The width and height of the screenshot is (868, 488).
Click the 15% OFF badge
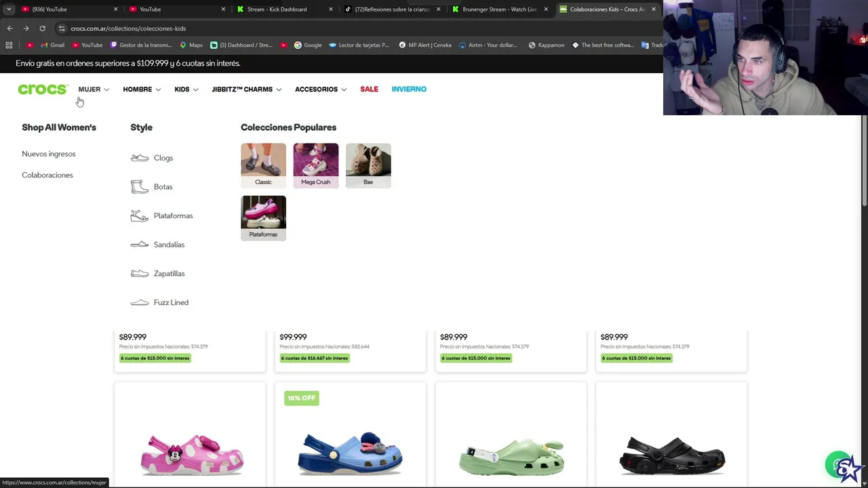coord(301,398)
